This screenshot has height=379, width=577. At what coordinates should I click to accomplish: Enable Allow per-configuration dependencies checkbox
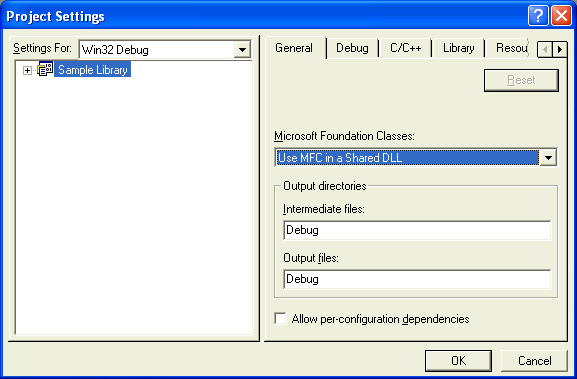pyautogui.click(x=280, y=318)
